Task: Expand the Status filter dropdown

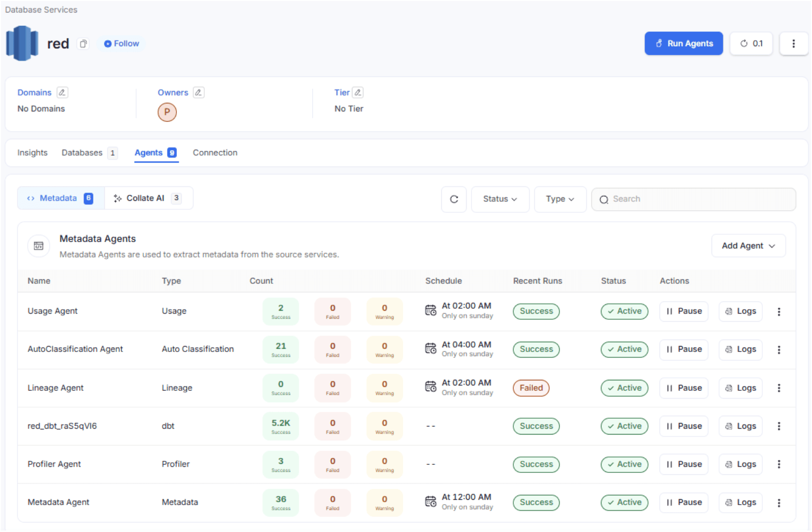Action: click(x=500, y=199)
